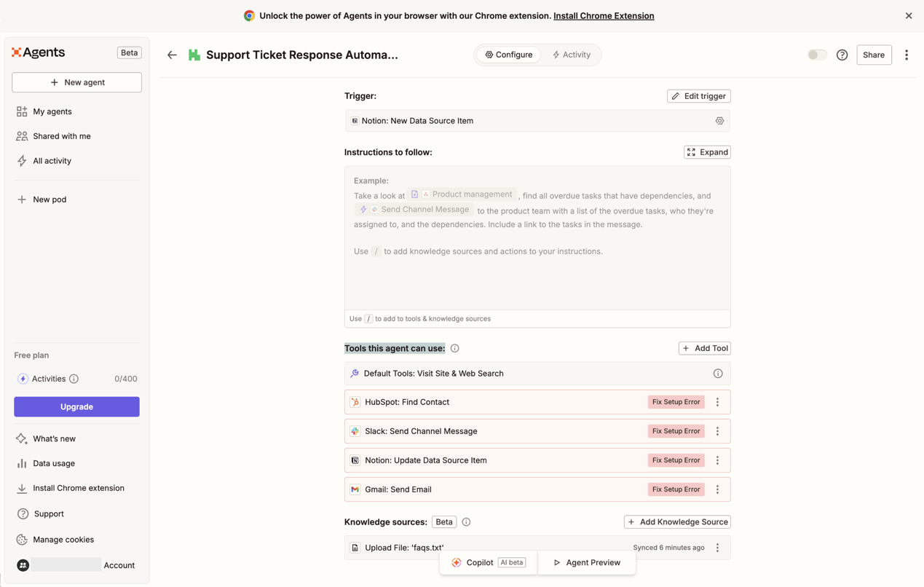The width and height of the screenshot is (924, 587).
Task: Select the Configure tab
Action: click(x=508, y=55)
